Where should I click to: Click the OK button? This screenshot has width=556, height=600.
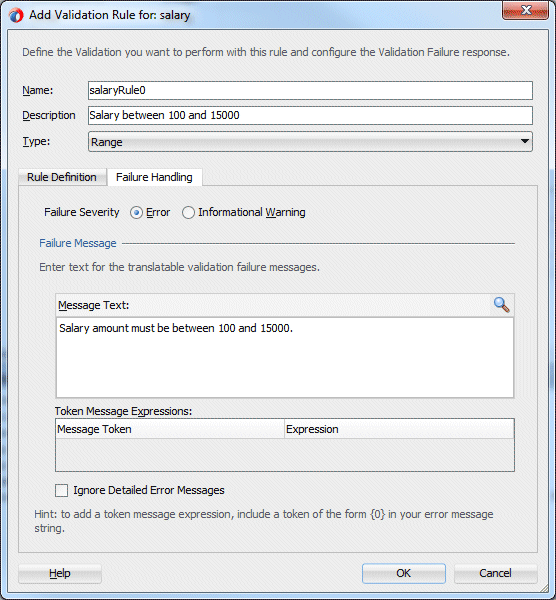click(x=404, y=573)
